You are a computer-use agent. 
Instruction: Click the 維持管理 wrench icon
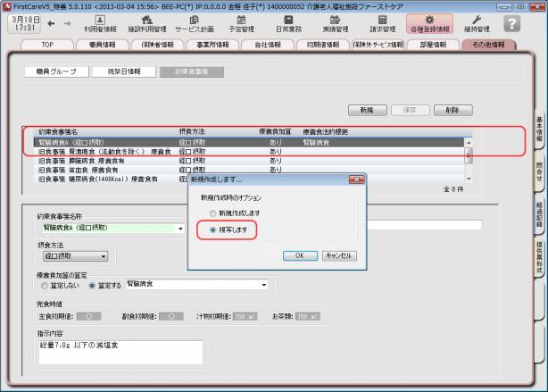pyautogui.click(x=477, y=24)
